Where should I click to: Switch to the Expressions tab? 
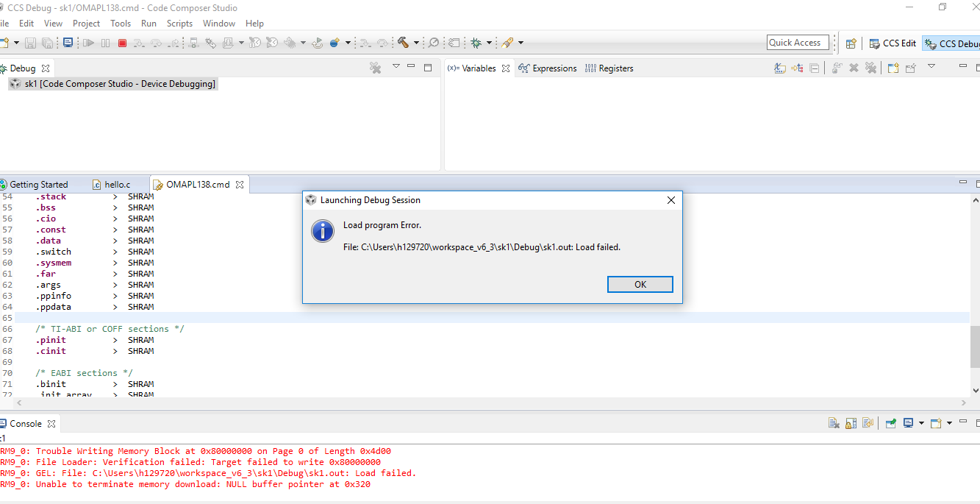[x=548, y=68]
